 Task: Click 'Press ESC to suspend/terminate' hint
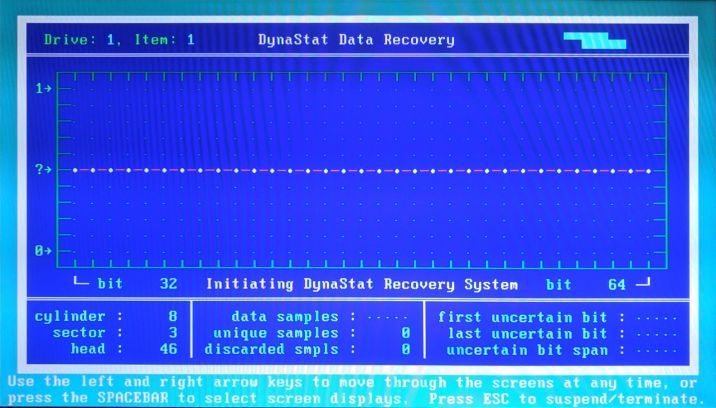tap(565, 399)
